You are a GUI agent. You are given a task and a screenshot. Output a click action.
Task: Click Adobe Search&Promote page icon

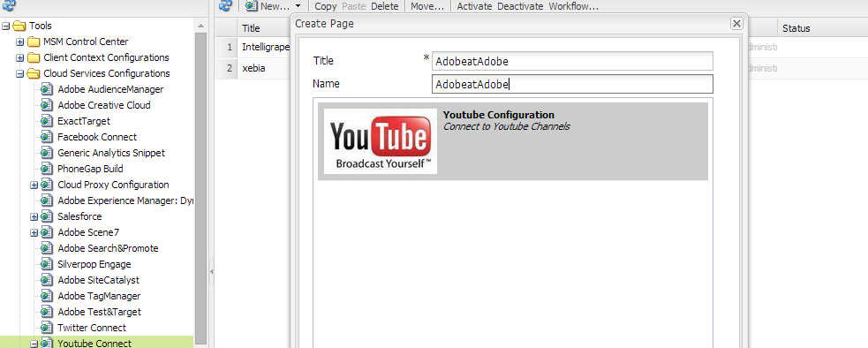pos(47,249)
